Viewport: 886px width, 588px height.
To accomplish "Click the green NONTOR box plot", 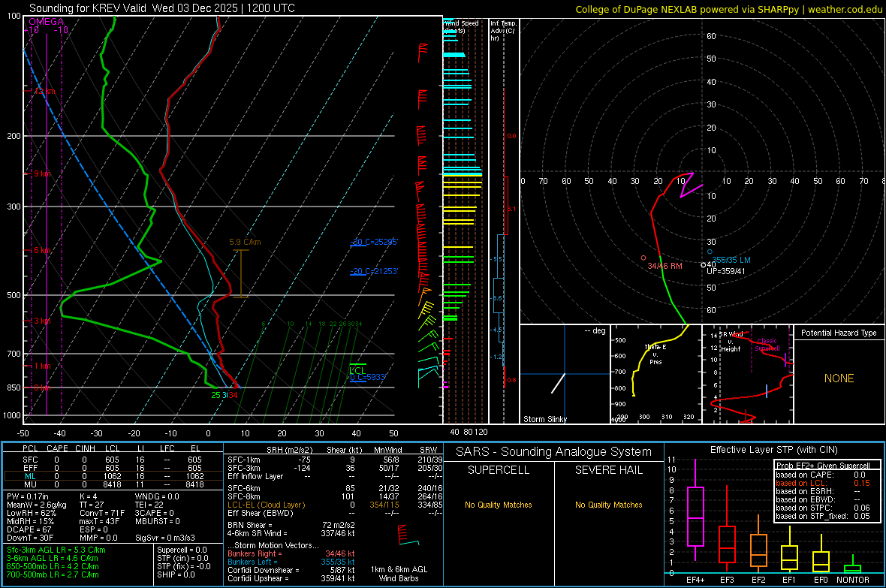I will point(853,566).
